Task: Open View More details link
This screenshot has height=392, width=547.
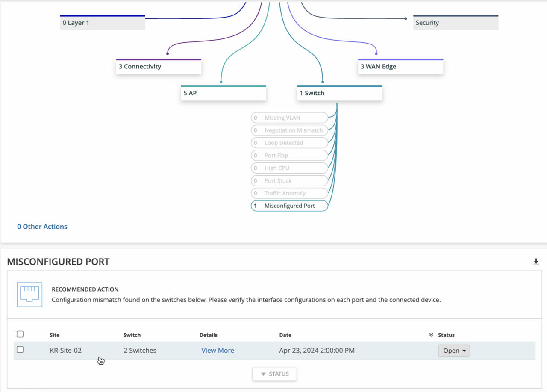Action: 218,351
